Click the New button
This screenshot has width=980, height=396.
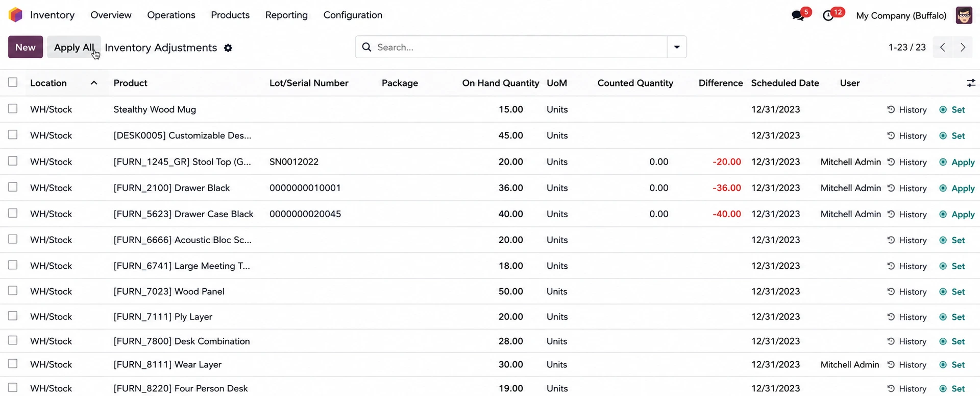click(26, 47)
